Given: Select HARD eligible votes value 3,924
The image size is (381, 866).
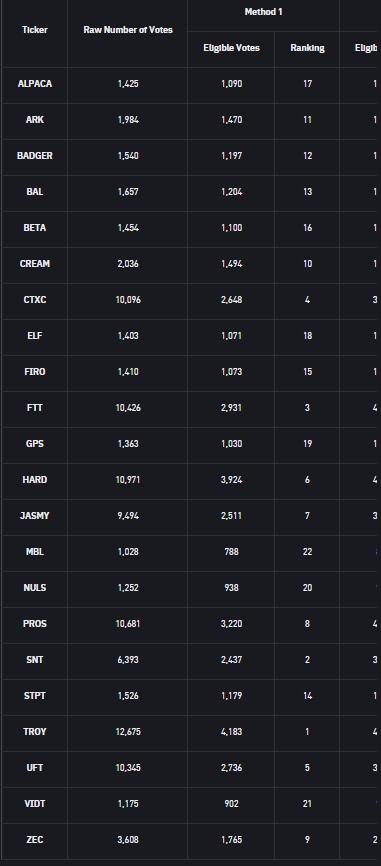Looking at the screenshot, I should [x=231, y=480].
